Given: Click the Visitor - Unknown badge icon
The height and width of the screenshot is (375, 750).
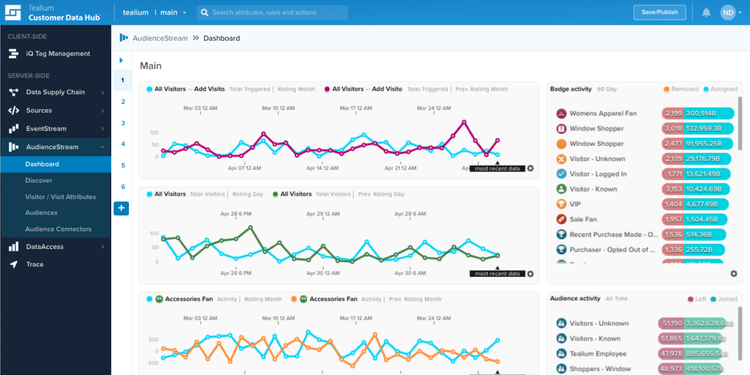Looking at the screenshot, I should tap(562, 159).
